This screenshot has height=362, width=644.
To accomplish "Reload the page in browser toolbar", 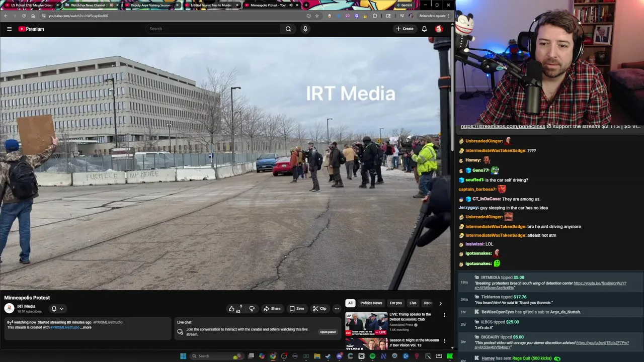I will pyautogui.click(x=24, y=16).
